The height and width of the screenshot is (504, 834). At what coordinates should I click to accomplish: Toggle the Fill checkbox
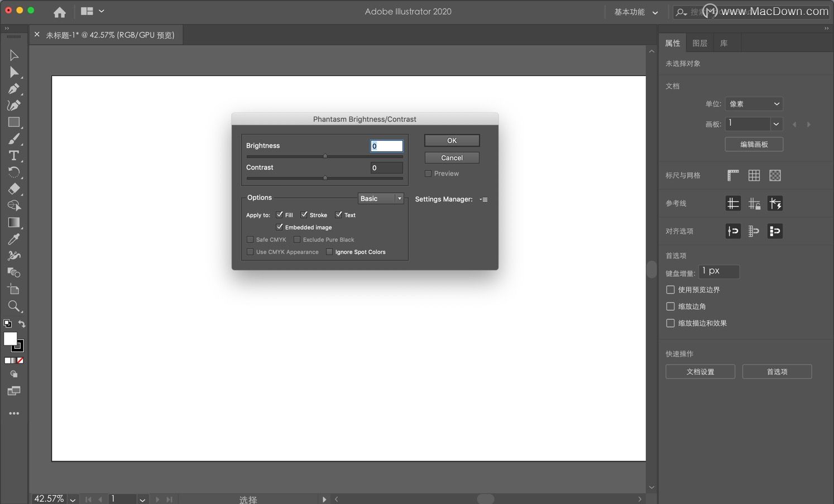[x=280, y=214]
